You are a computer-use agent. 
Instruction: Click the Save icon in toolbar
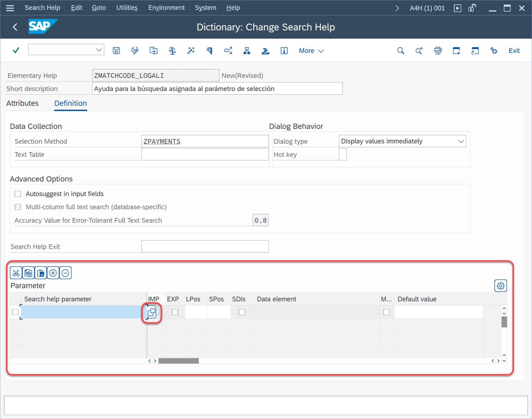(116, 51)
